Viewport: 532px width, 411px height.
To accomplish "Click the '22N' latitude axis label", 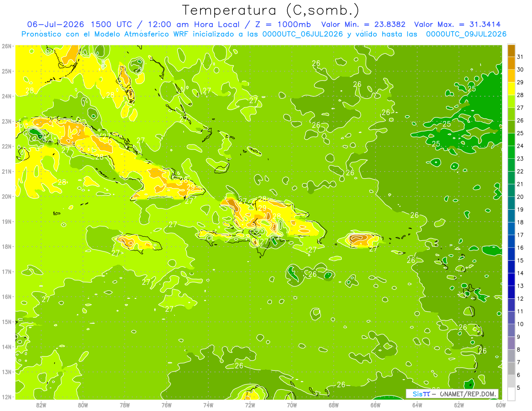I will [6, 146].
